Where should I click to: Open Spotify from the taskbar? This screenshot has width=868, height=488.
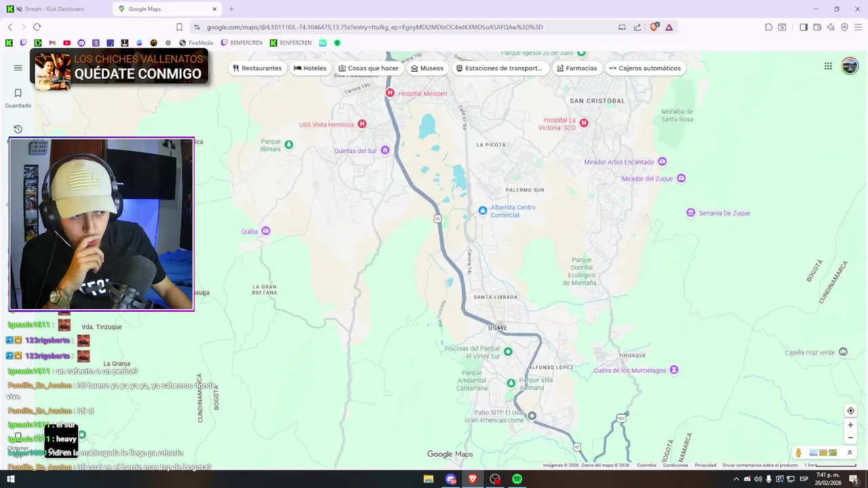pyautogui.click(x=517, y=479)
